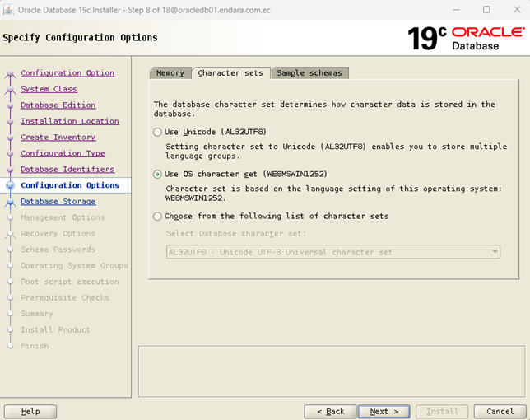Click the System Class step marker icon
Screen dimensions: 530x420
point(11,90)
